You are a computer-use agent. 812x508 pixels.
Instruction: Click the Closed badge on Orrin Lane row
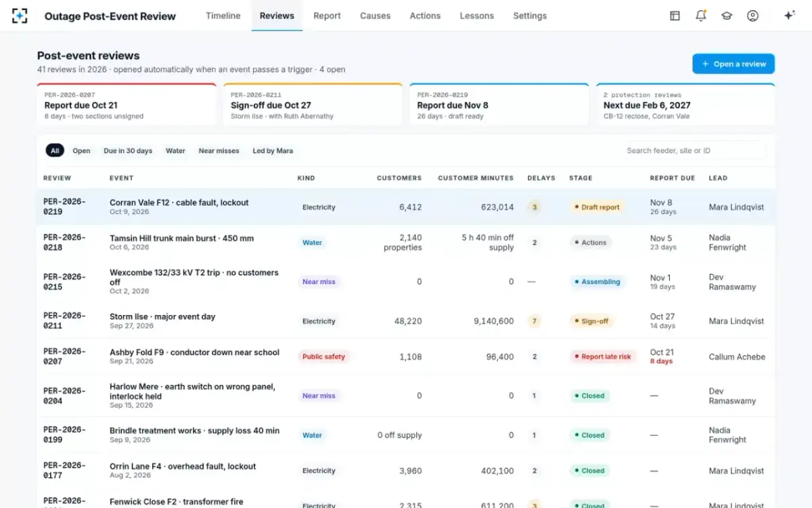[589, 471]
